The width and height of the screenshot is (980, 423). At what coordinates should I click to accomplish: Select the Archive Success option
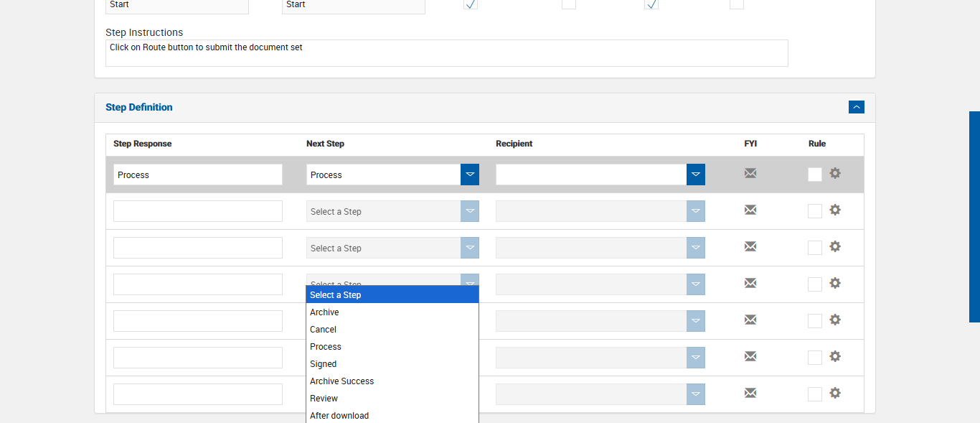[x=342, y=381]
